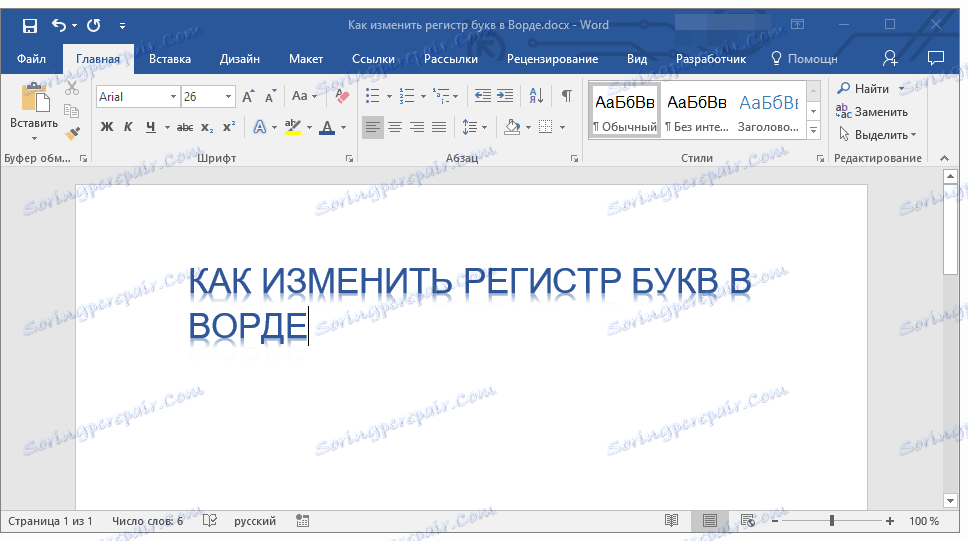Viewport: 968px width, 541px height.
Task: Toggle strikethrough abc formatting
Action: [x=185, y=127]
